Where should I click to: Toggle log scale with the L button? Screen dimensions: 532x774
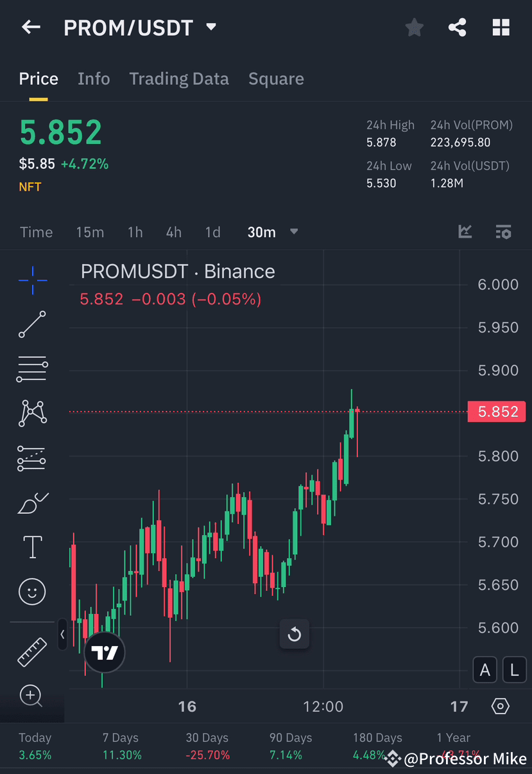[514, 669]
